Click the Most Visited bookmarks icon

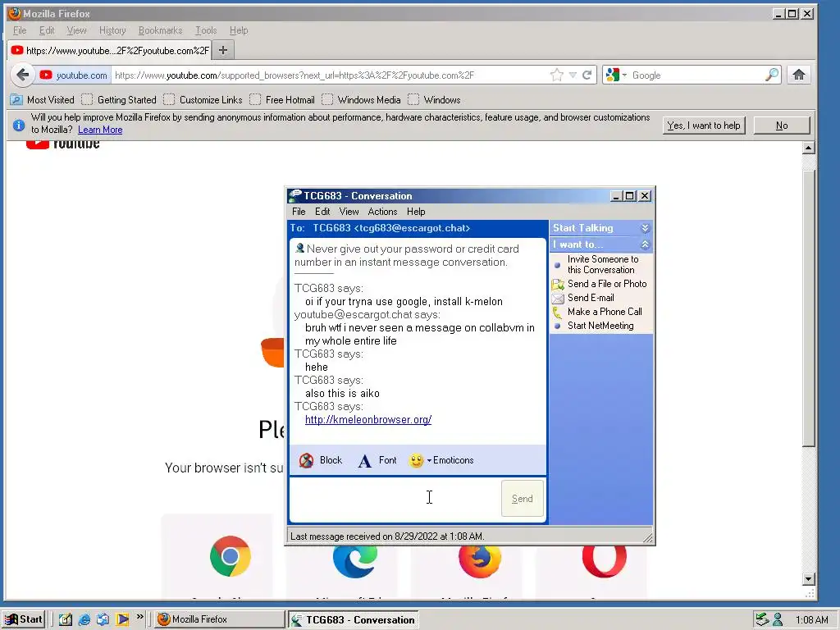tap(16, 99)
